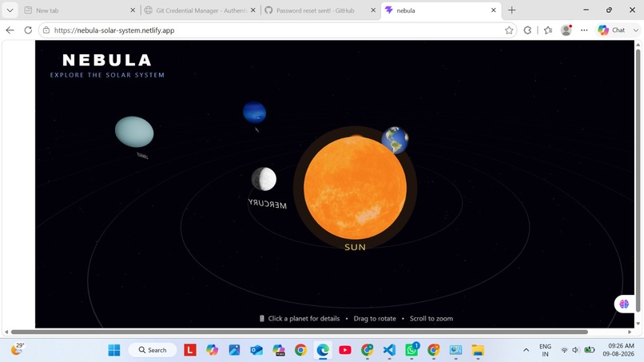Close the New tab tab
The width and height of the screenshot is (644, 362).
pyautogui.click(x=133, y=10)
